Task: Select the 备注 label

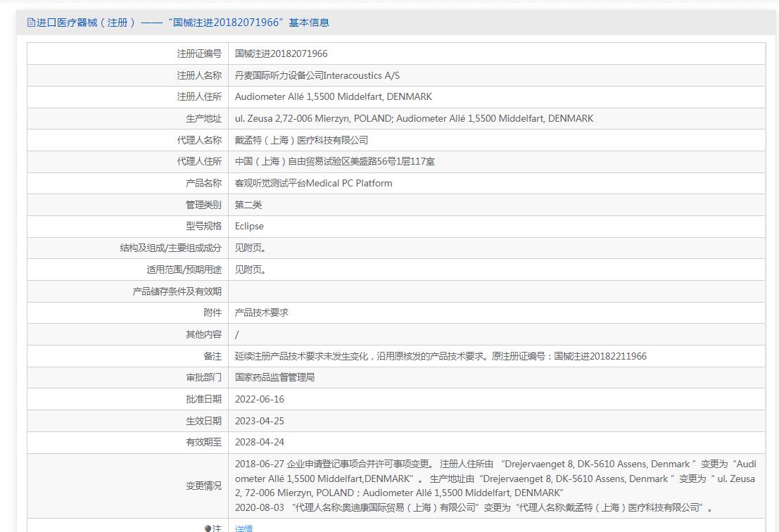Action: pyautogui.click(x=213, y=356)
